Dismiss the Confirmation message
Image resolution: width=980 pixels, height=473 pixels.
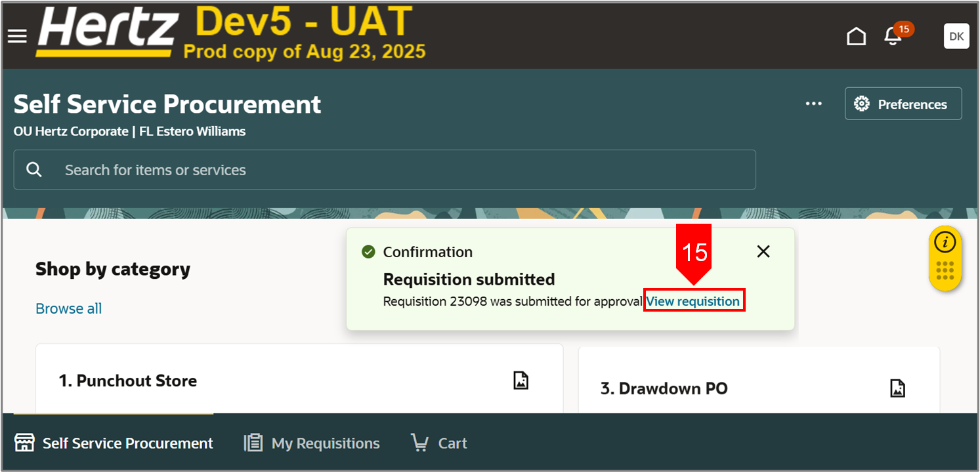pyautogui.click(x=763, y=251)
